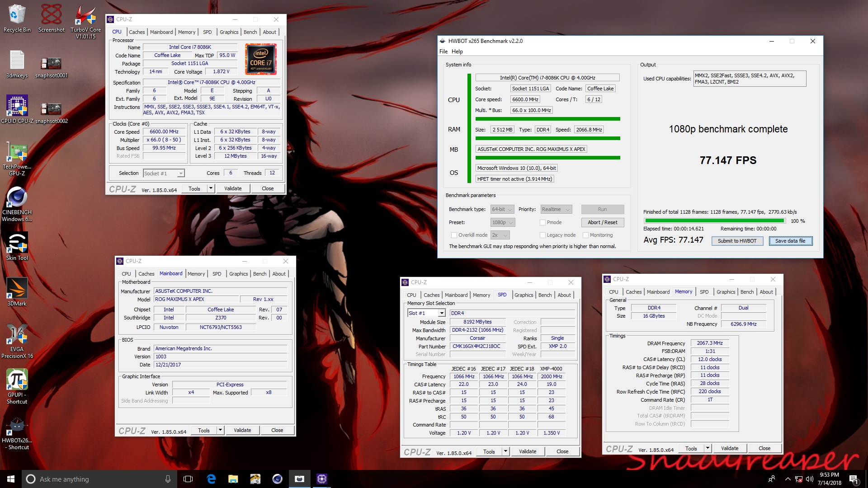Click the HWBOT x265 taskbar icon
This screenshot has height=488, width=868.
299,479
